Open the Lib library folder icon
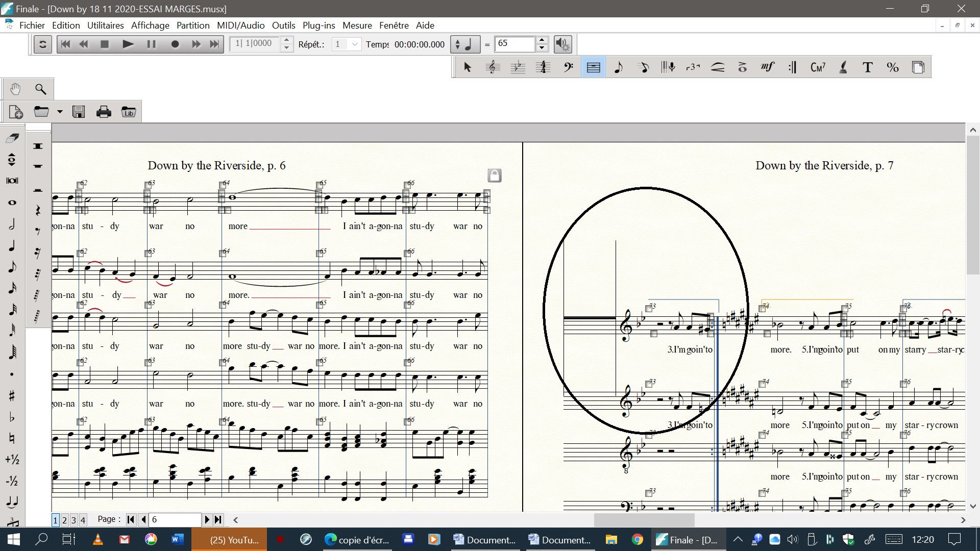The height and width of the screenshot is (551, 980). click(128, 112)
